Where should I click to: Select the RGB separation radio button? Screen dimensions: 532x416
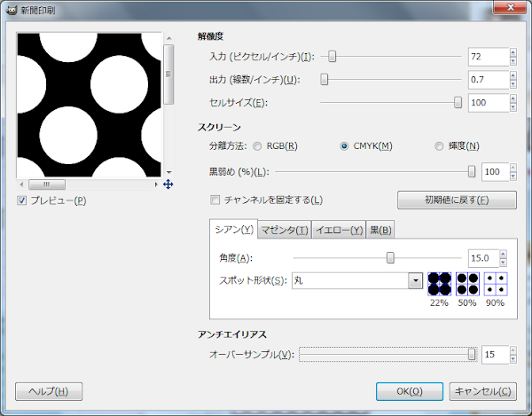coord(257,146)
